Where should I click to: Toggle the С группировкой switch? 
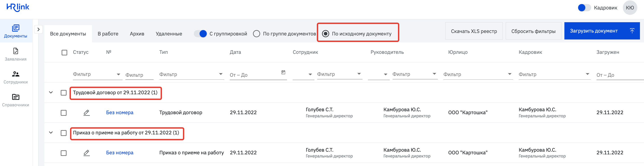click(201, 34)
